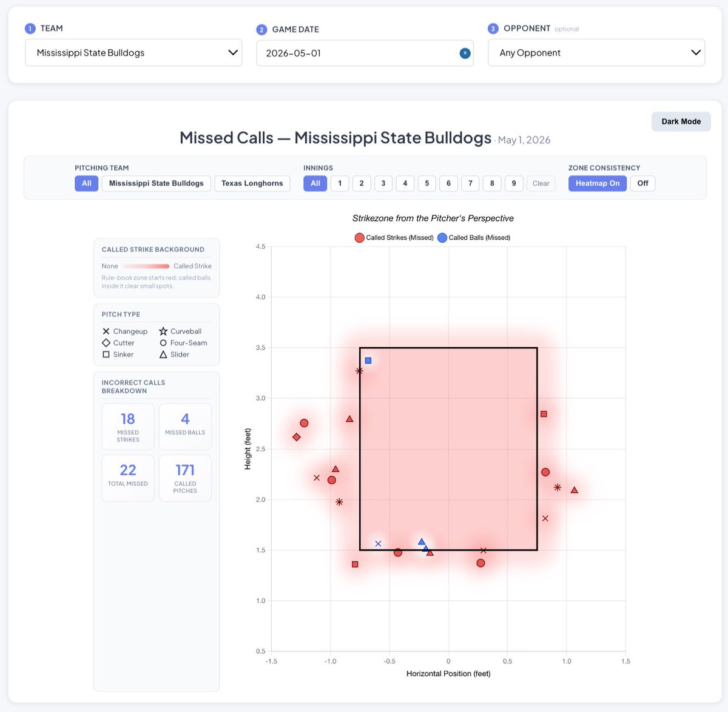This screenshot has height=712, width=728.
Task: Click the Missed Calls page title
Action: pyautogui.click(x=335, y=138)
